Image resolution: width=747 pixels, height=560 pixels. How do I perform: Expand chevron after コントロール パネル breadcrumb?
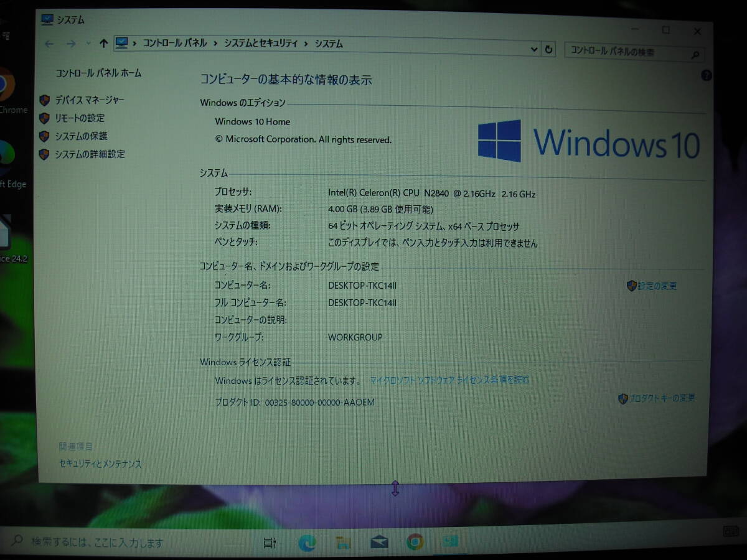pyautogui.click(x=215, y=44)
